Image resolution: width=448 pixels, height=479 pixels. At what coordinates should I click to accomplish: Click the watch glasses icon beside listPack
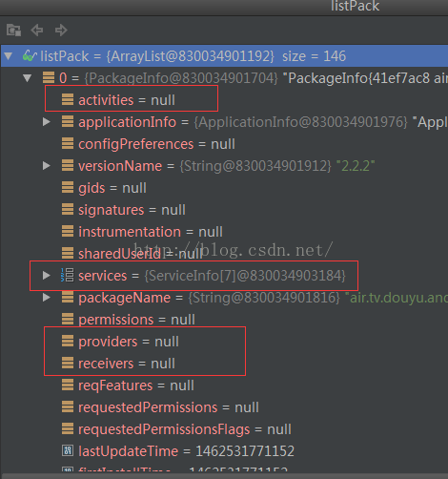click(x=30, y=56)
